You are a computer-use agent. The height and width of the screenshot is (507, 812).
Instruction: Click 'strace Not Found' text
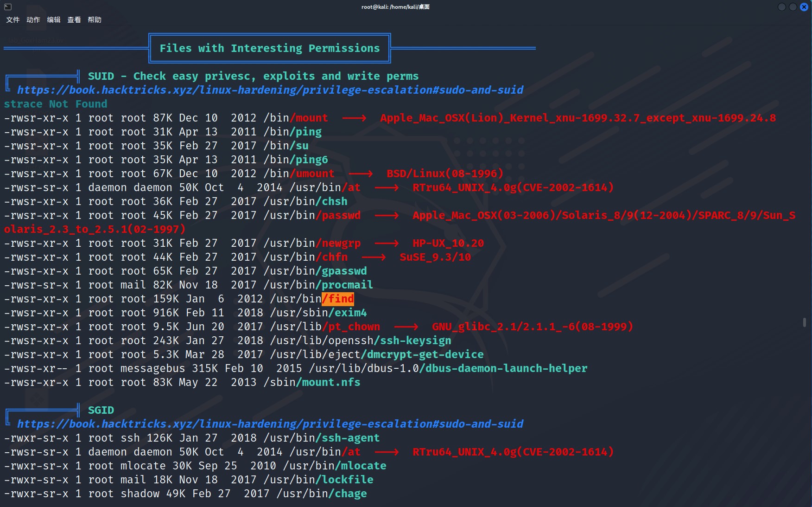[56, 104]
